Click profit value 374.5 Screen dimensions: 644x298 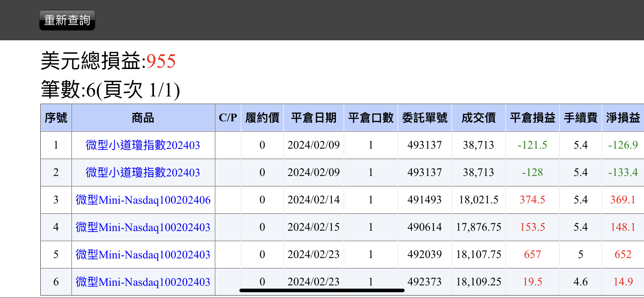532,200
